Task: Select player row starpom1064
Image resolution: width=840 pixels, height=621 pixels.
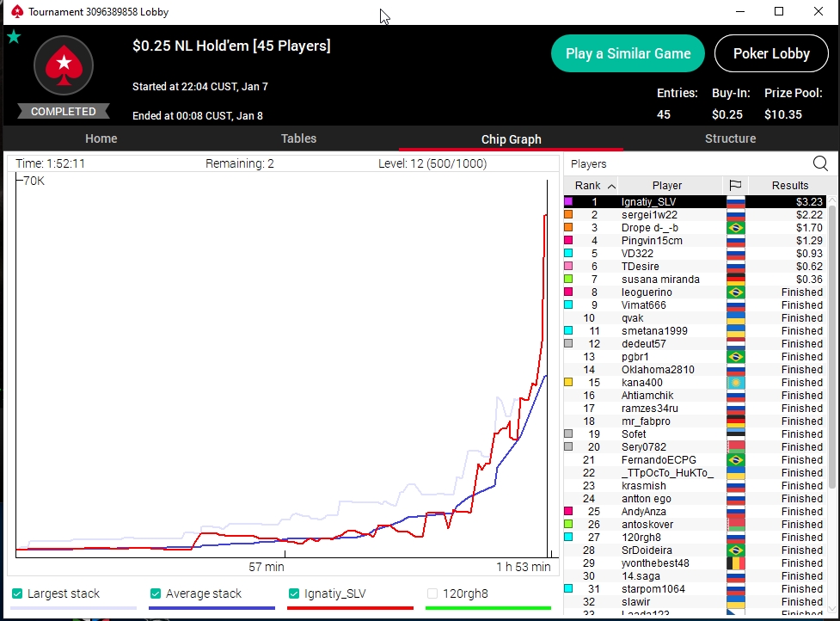Action: coord(695,589)
